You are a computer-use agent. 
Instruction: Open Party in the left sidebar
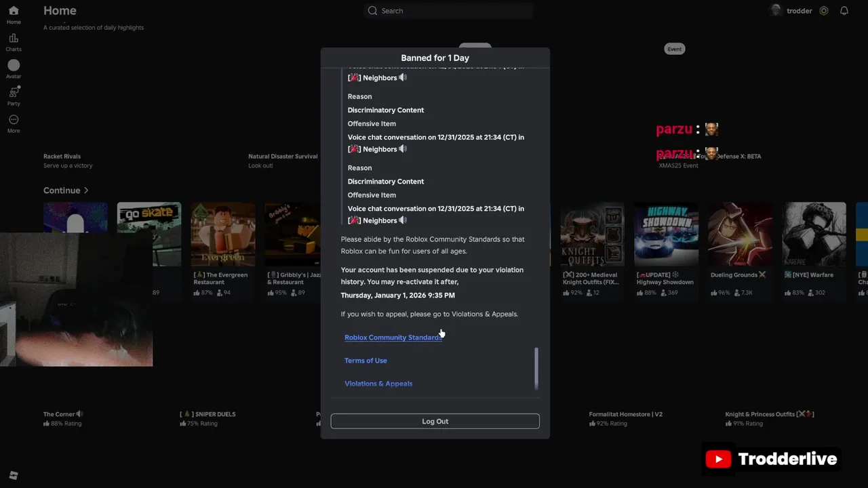coord(14,96)
